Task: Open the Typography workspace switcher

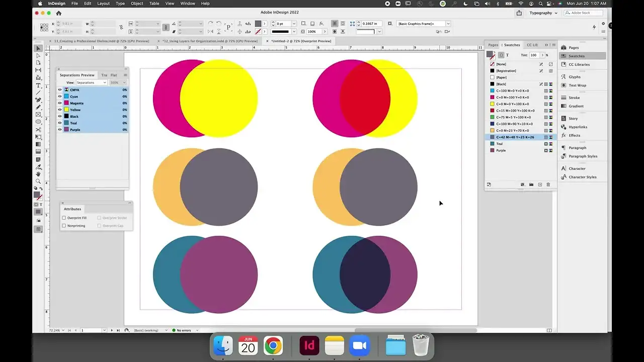Action: pos(543,13)
